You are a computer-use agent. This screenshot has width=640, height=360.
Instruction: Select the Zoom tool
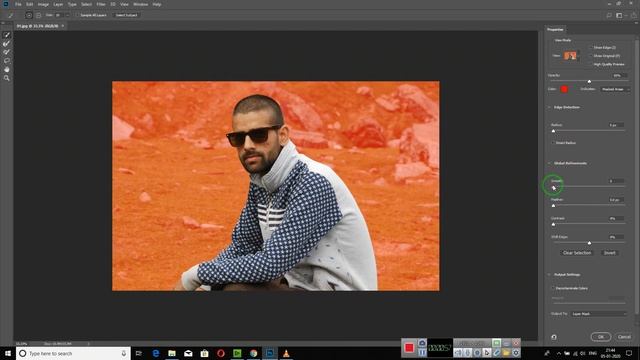(7, 78)
